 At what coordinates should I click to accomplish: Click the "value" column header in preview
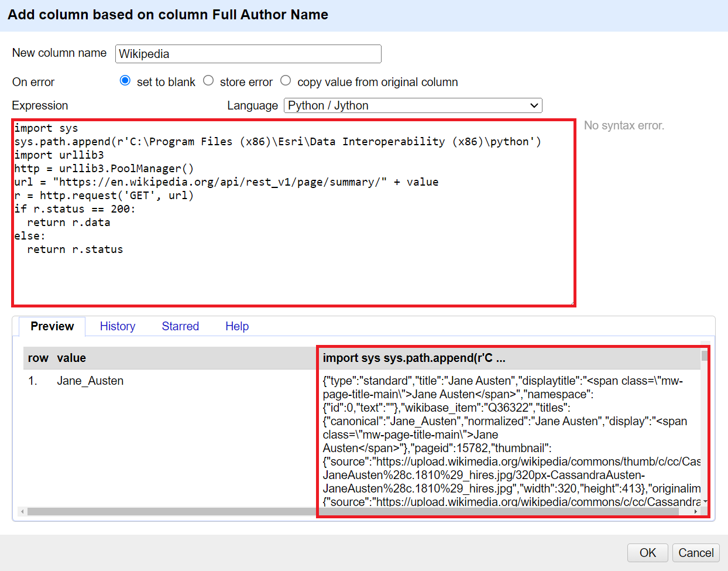pos(71,358)
